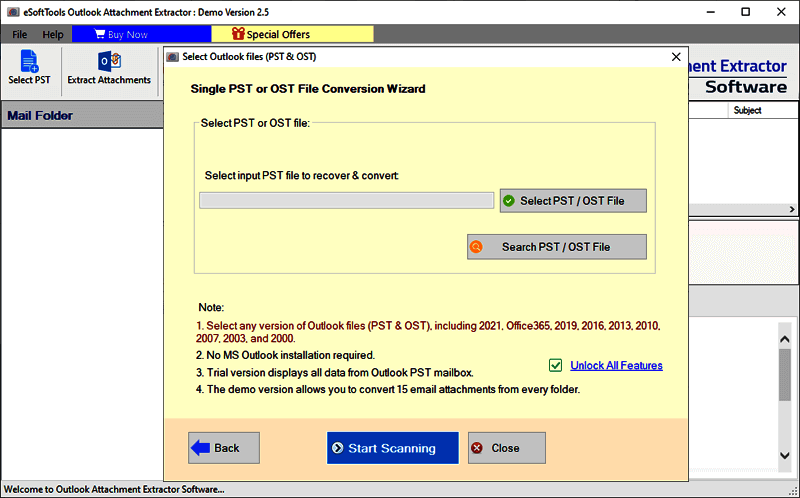
Task: Click the Extract Attachments toolbar icon
Action: tap(109, 67)
